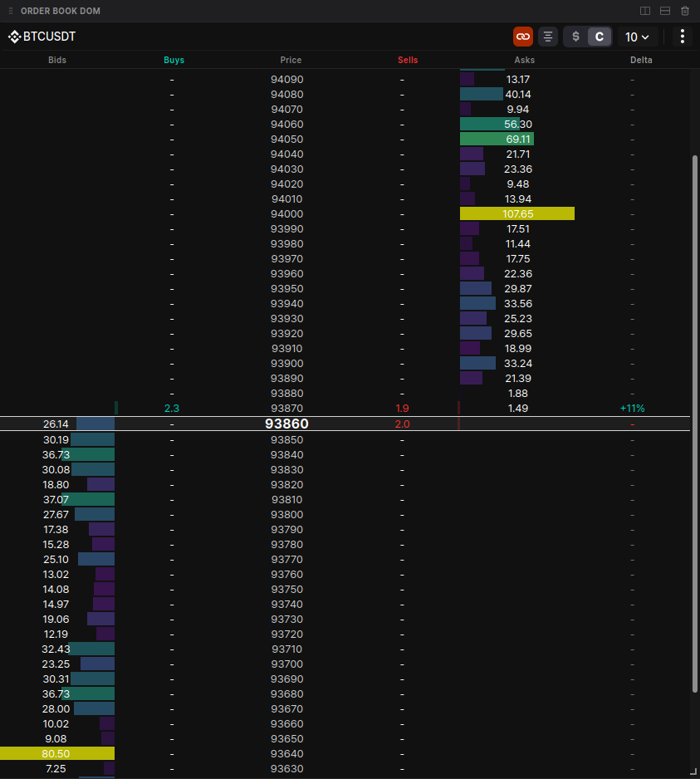Enable contract units via C toggle
Image resolution: width=700 pixels, height=779 pixels.
tap(599, 37)
